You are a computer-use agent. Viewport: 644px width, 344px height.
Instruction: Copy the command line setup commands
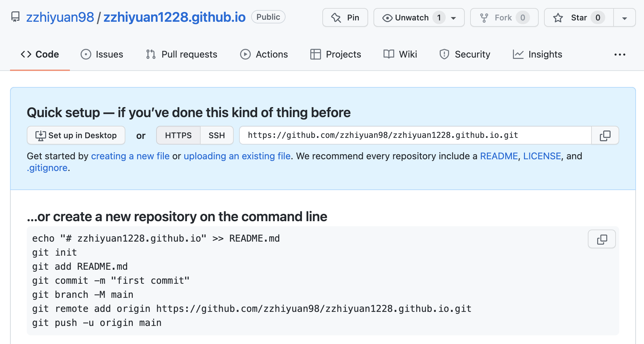[602, 239]
